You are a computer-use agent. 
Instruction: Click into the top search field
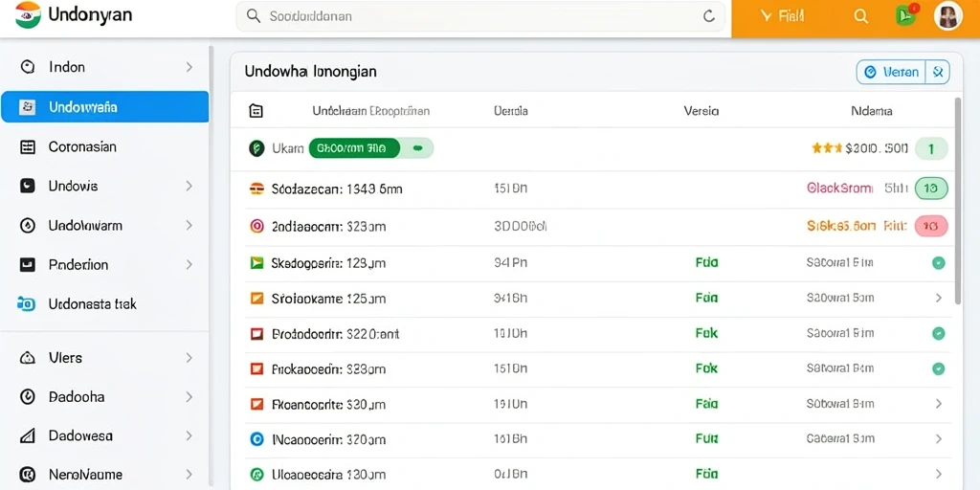(x=480, y=16)
